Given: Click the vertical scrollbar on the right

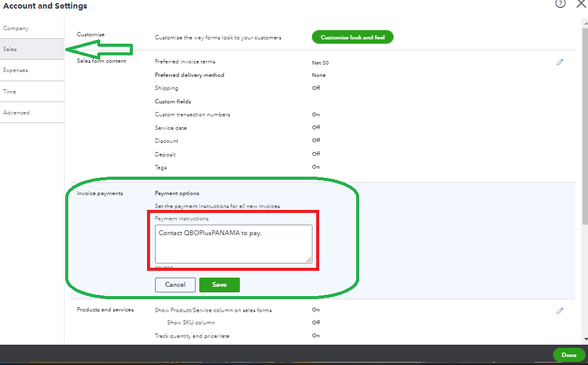Looking at the screenshot, I should [584, 123].
